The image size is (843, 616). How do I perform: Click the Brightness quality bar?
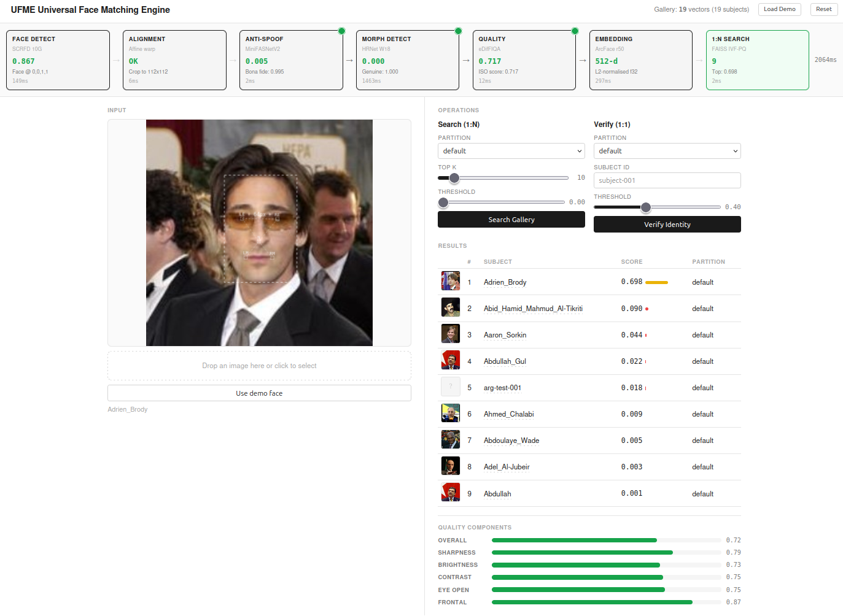(x=606, y=565)
